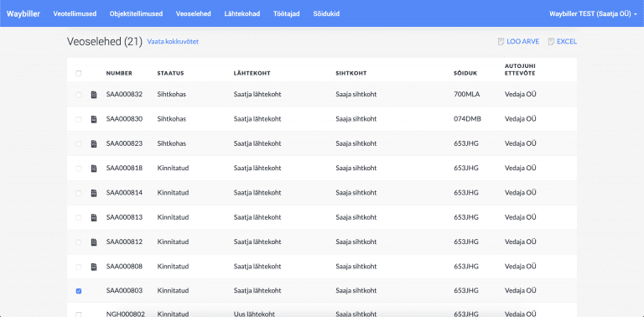Open document icon for SAA000813

pos(94,218)
